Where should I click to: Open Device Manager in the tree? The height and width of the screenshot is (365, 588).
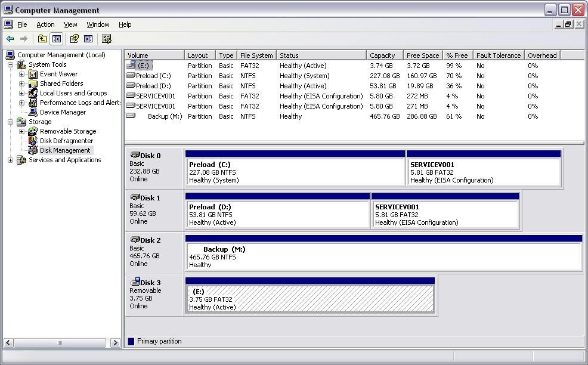point(63,112)
